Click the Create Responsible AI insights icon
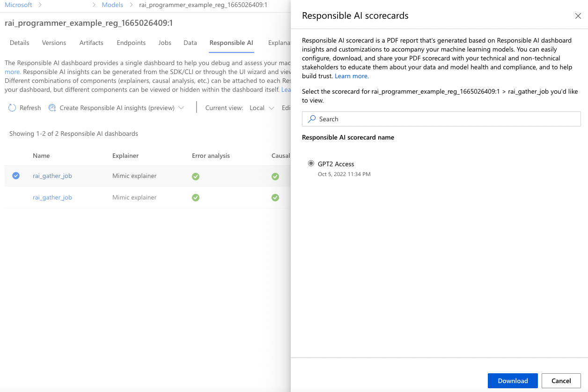The height and width of the screenshot is (392, 588). (x=52, y=108)
